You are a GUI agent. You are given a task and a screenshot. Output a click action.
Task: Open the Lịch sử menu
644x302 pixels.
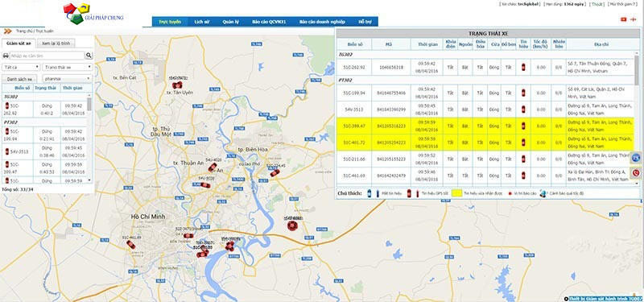click(x=202, y=22)
